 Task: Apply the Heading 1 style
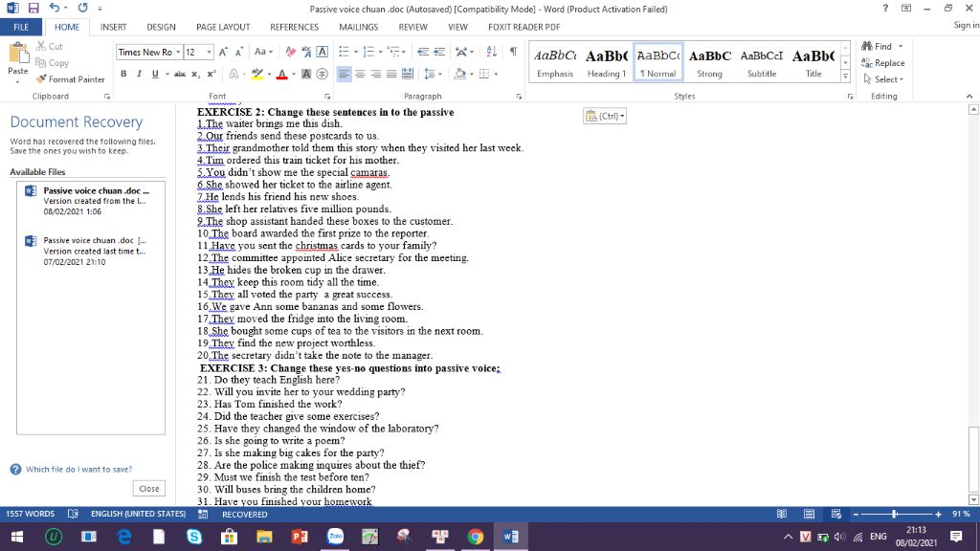click(x=606, y=62)
